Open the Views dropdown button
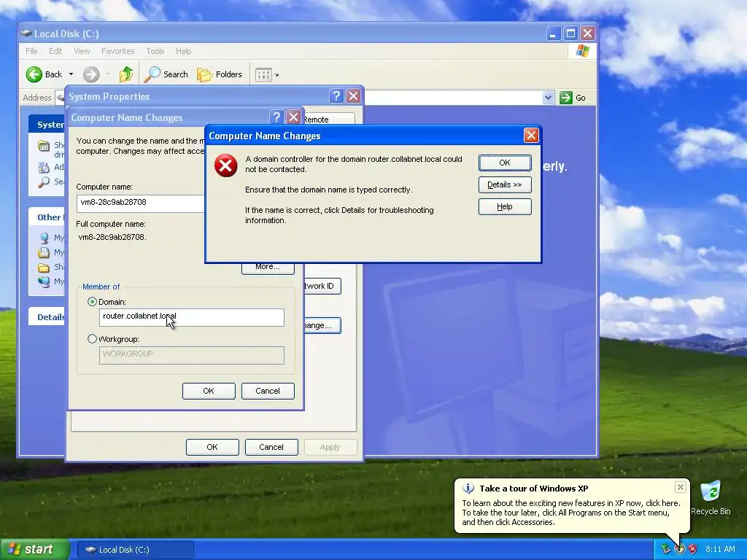 click(267, 75)
